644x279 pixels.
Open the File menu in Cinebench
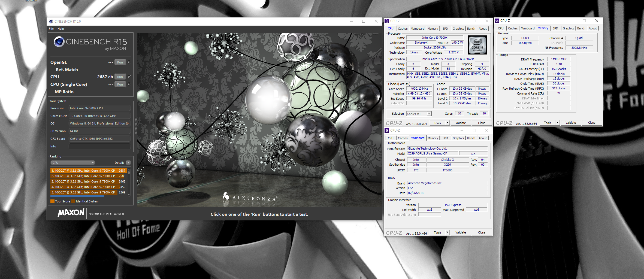tap(51, 29)
